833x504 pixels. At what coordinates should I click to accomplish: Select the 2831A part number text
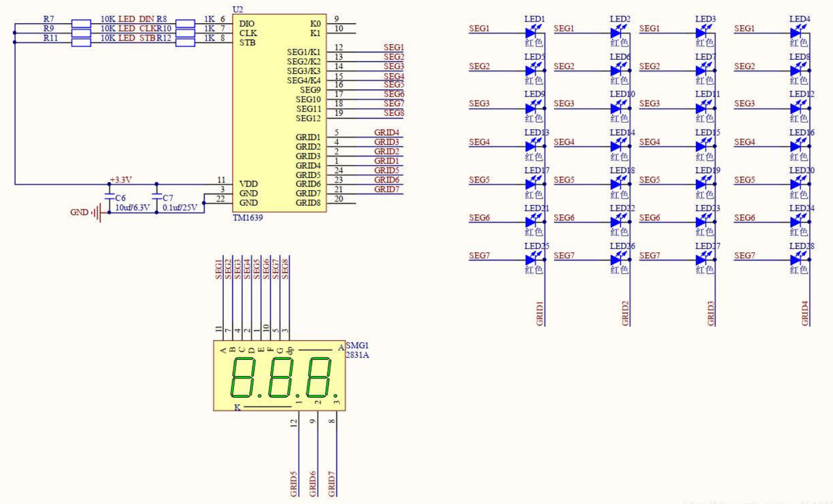[357, 355]
